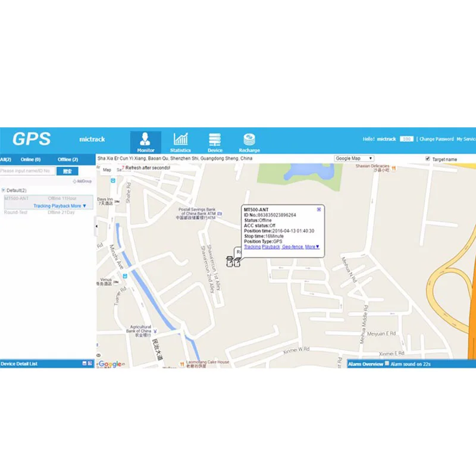Maximize the Device Detail List panel
Image resolution: width=476 pixels, height=476 pixels.
click(90, 363)
